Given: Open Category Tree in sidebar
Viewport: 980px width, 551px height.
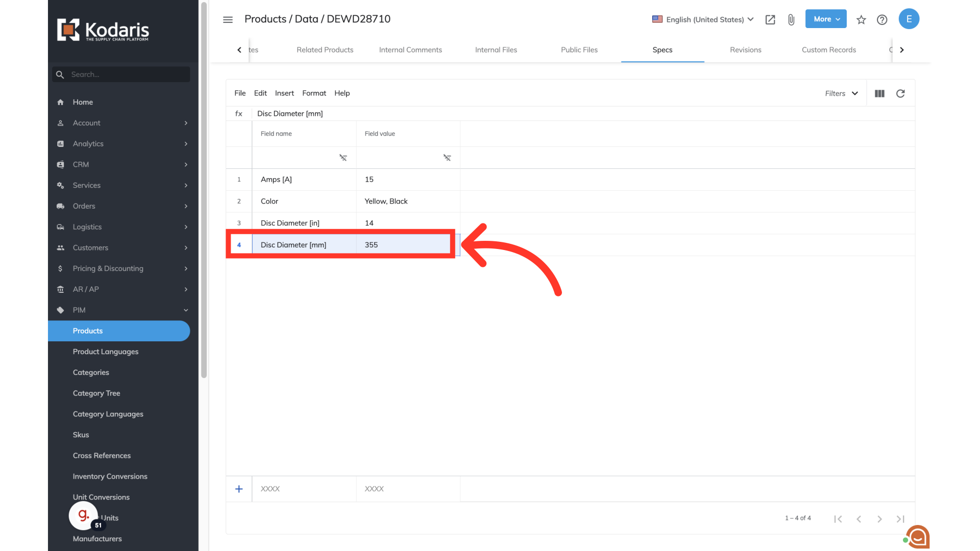Looking at the screenshot, I should coord(96,393).
